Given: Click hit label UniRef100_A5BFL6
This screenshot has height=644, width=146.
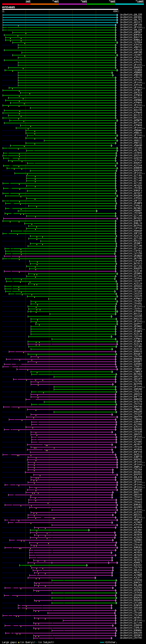Looking at the screenshot, I should 131,467.
